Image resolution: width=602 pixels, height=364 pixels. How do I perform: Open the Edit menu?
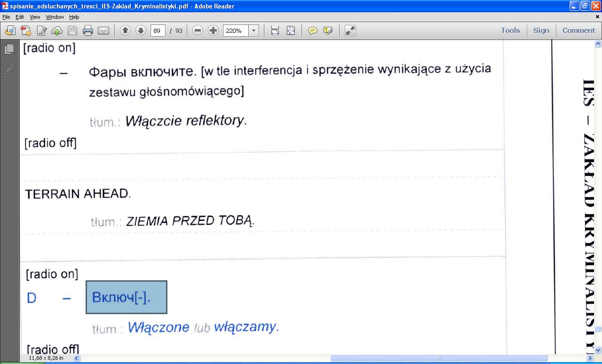(20, 17)
